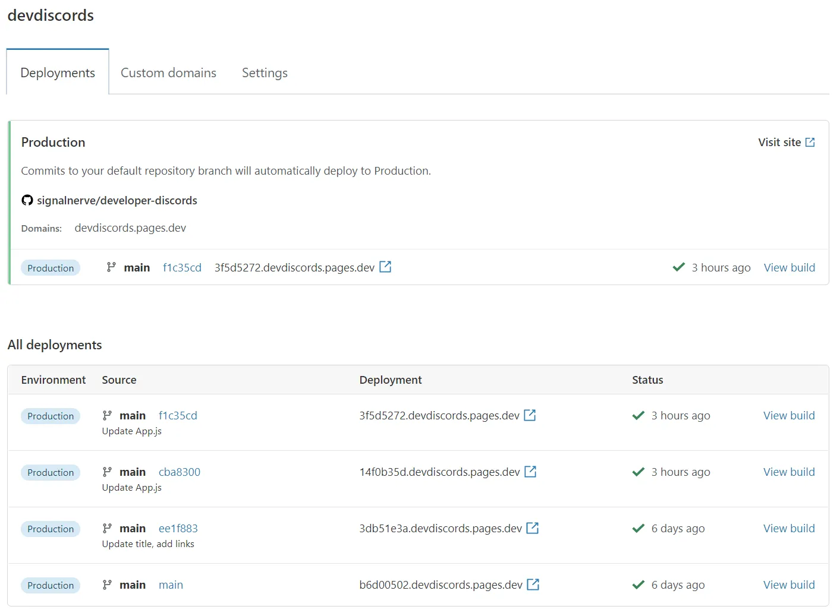
Task: Switch to the Custom domains tab
Action: 168,72
